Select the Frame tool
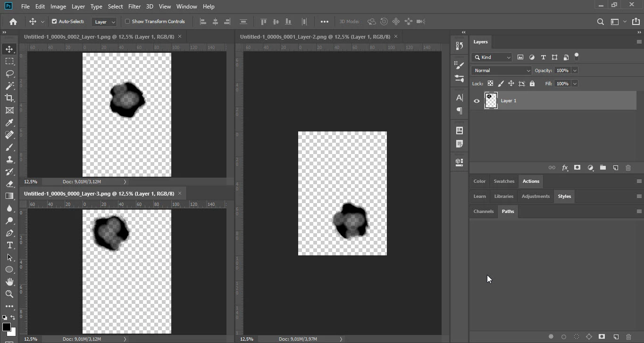 9,110
